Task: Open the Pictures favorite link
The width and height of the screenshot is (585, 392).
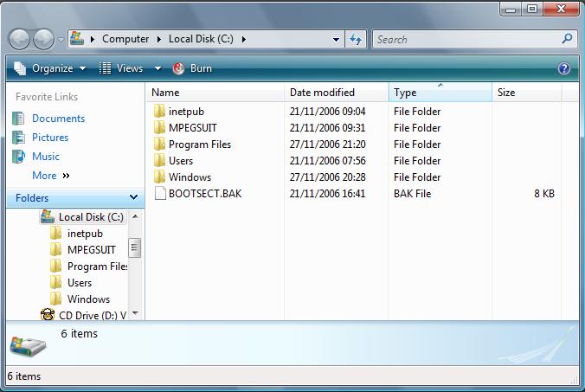Action: [x=50, y=138]
